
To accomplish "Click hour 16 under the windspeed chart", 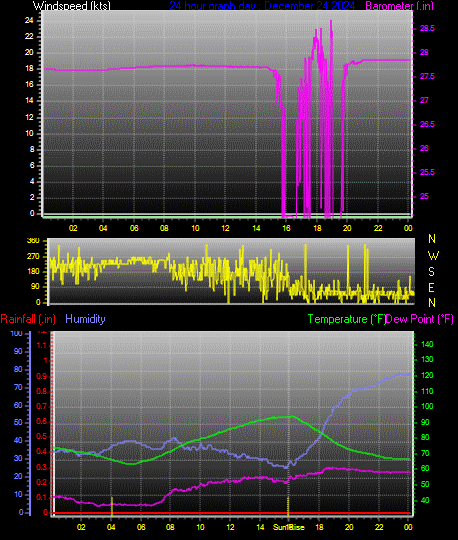I will [x=286, y=228].
